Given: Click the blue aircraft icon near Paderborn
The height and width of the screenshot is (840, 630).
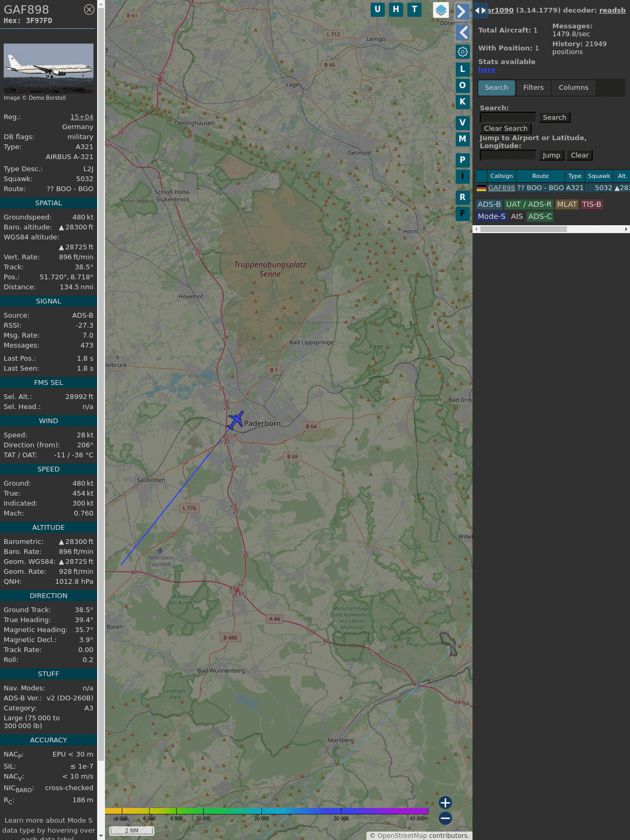Looking at the screenshot, I should click(x=236, y=420).
